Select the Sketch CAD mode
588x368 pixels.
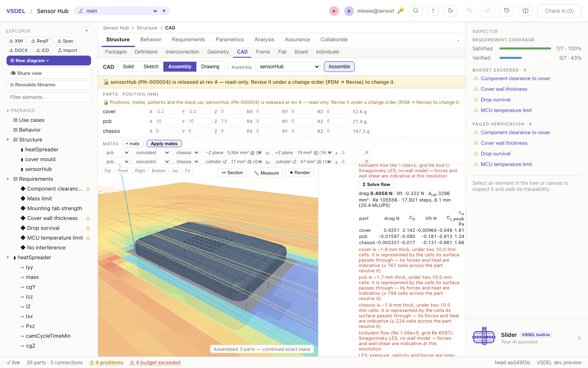(x=151, y=67)
